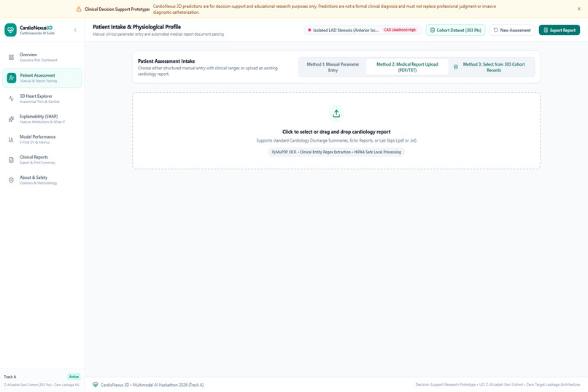Select the Patient Assessment sidebar item
The image size is (588, 392).
42,78
